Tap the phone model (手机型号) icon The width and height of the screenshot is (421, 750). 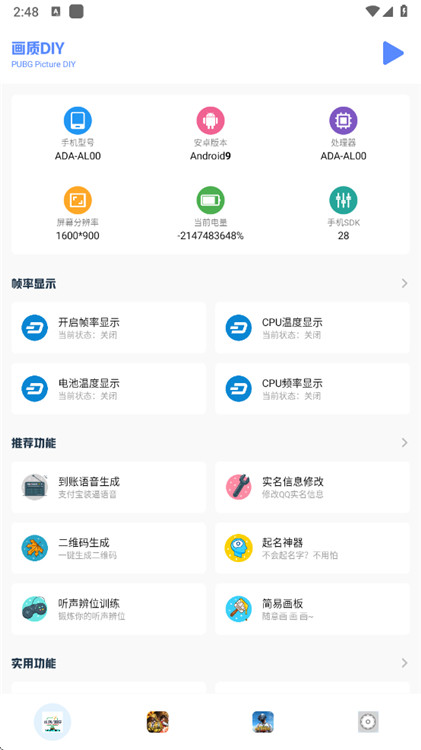(78, 121)
